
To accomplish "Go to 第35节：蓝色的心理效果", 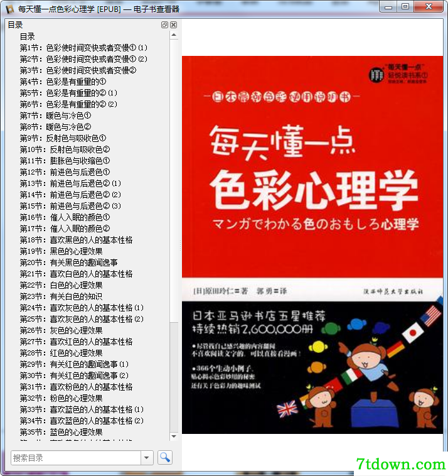I will [61, 432].
